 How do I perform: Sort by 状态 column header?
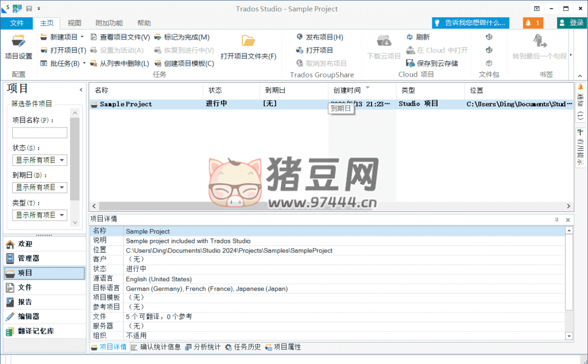[x=231, y=90]
